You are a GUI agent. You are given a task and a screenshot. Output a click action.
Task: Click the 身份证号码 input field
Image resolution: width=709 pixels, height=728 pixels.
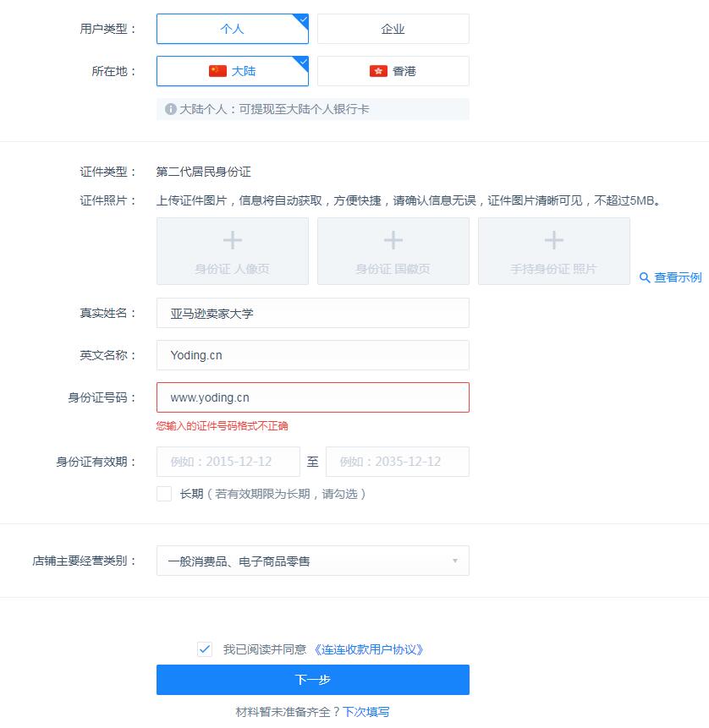click(x=313, y=397)
